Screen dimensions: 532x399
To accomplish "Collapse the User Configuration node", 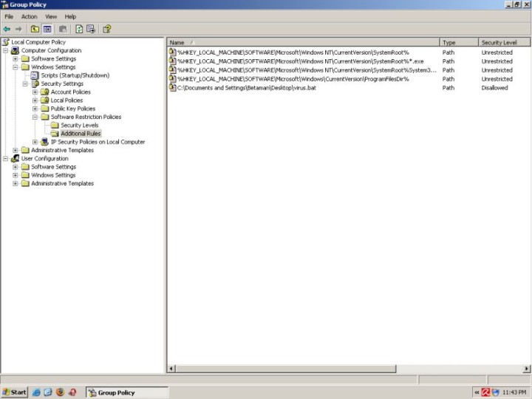I will coord(5,158).
